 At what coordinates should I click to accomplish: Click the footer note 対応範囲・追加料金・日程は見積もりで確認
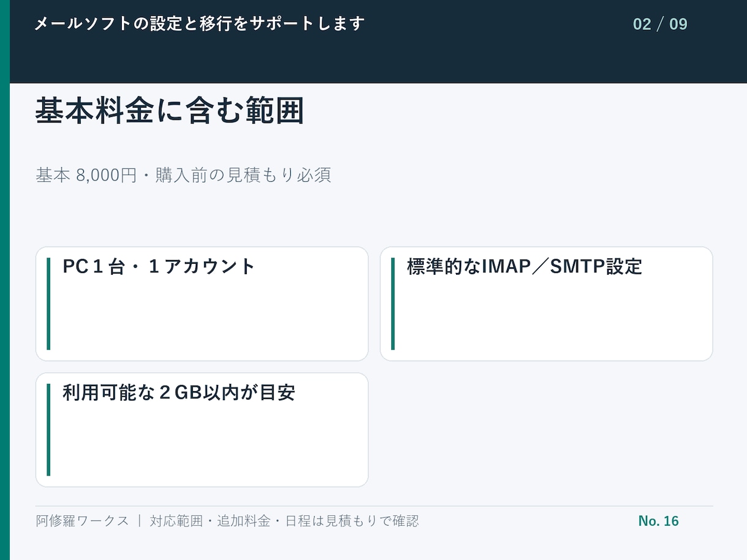(284, 521)
